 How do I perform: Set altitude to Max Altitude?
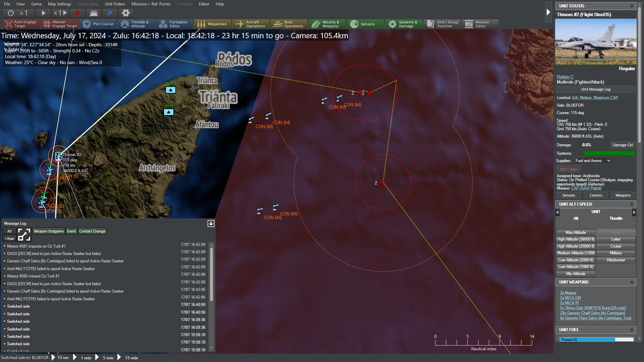point(576,232)
